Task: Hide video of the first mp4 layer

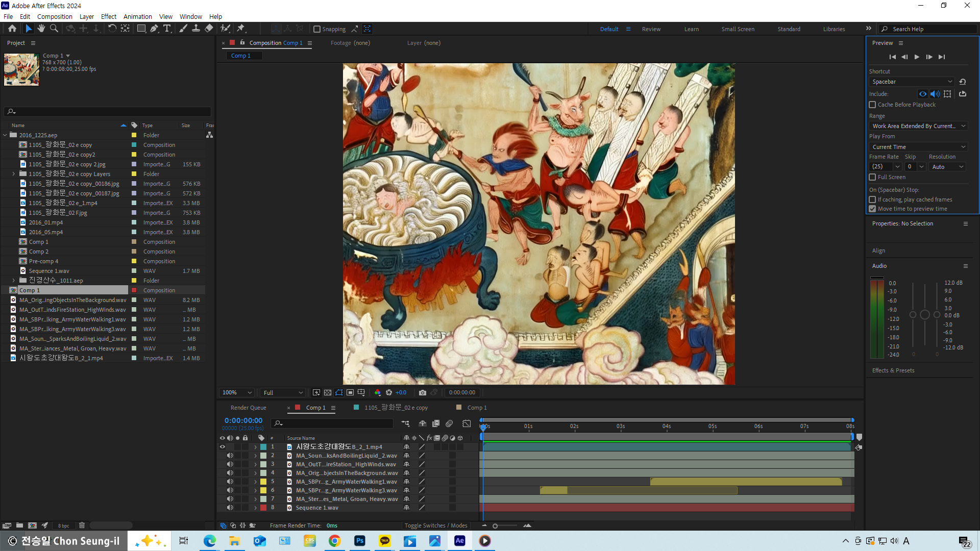Action: click(223, 447)
